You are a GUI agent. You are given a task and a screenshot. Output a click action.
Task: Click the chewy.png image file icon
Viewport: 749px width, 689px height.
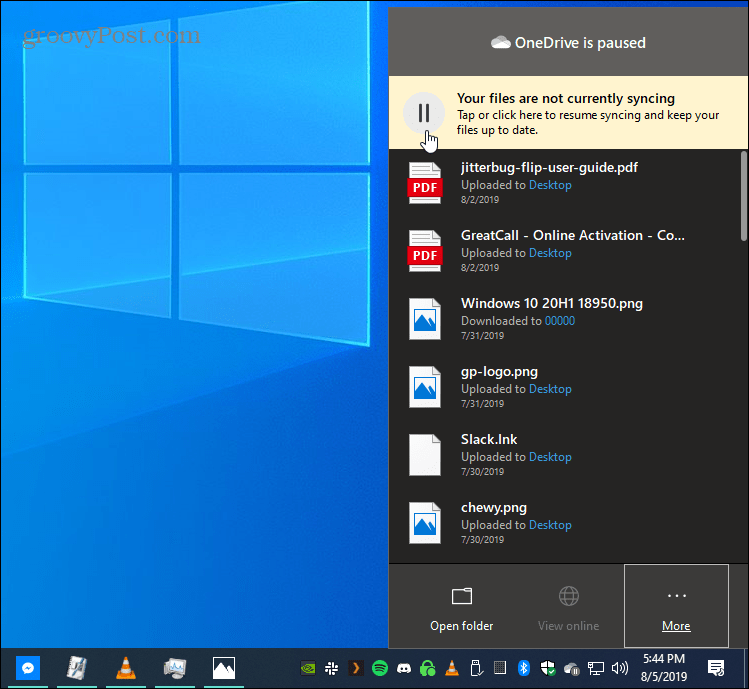(425, 523)
